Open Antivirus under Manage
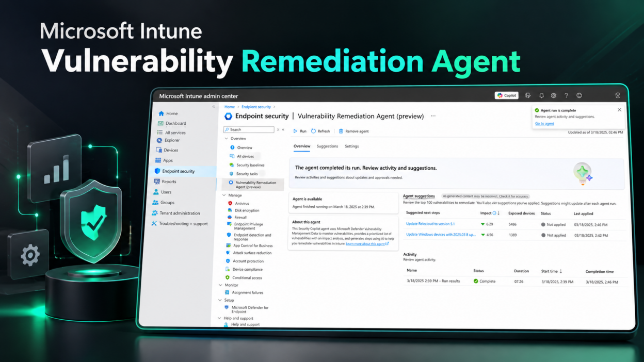This screenshot has width=644, height=362. [238, 204]
